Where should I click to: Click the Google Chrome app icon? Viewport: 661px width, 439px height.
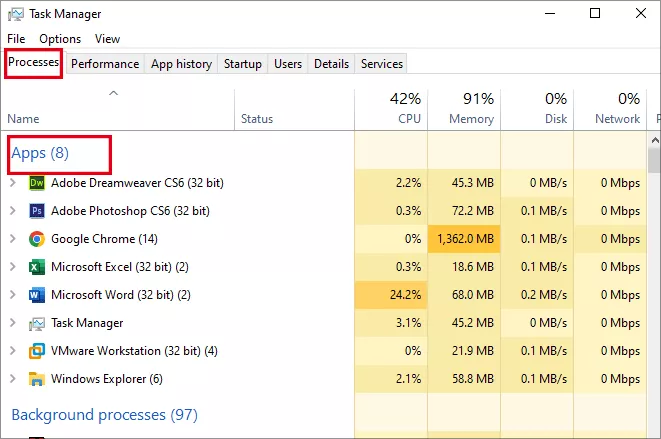click(37, 239)
